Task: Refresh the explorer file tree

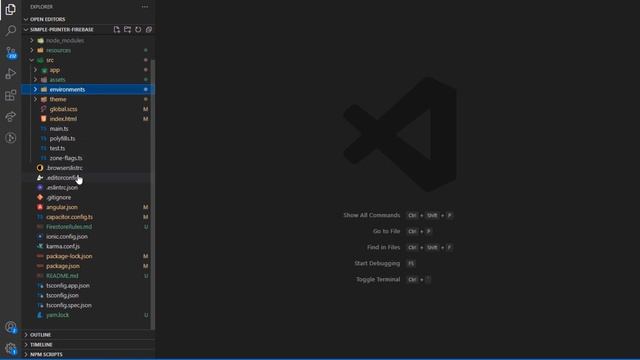Action: (x=138, y=29)
